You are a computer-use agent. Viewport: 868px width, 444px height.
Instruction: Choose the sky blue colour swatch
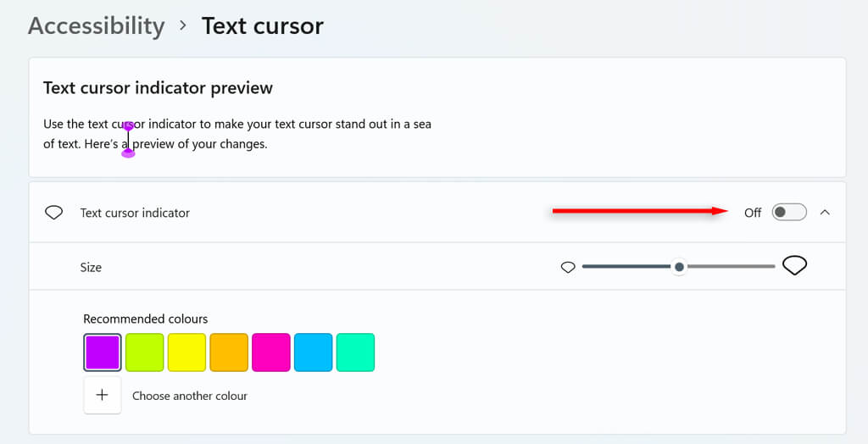(314, 352)
